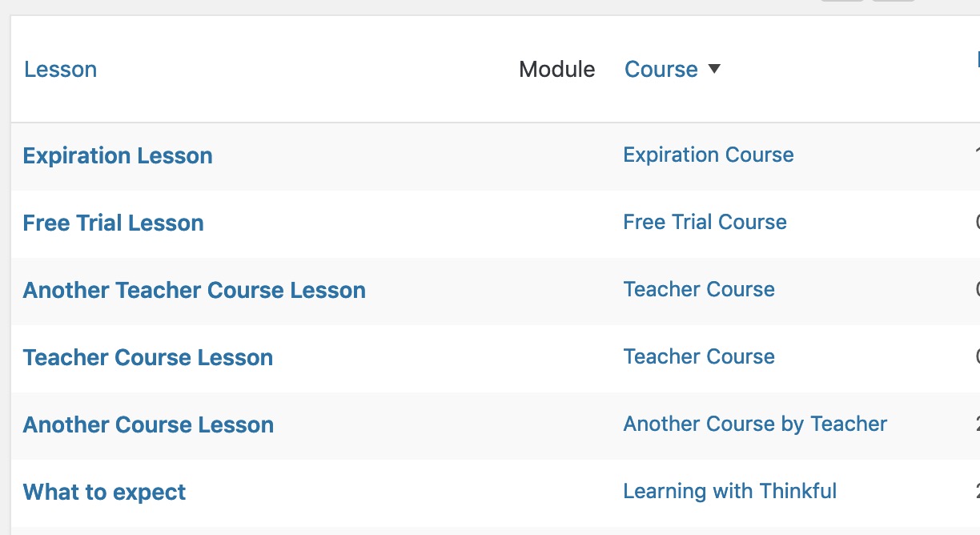Click the Module column header
The image size is (980, 535).
click(557, 69)
